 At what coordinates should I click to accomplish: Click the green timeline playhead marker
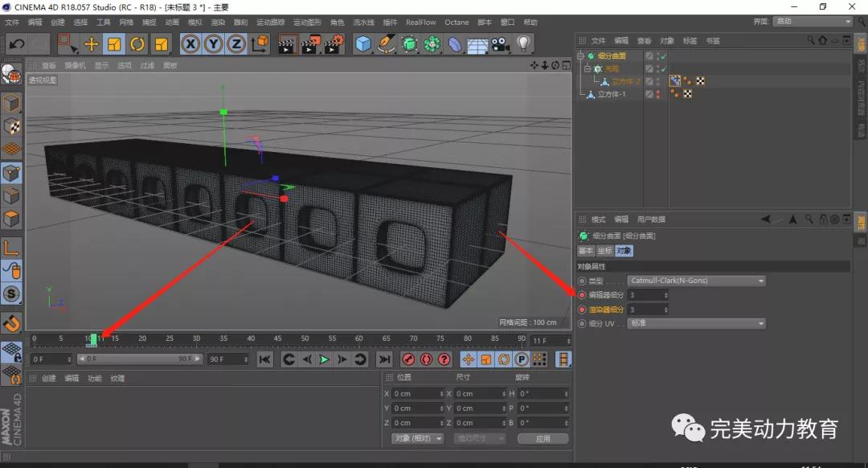pos(94,339)
